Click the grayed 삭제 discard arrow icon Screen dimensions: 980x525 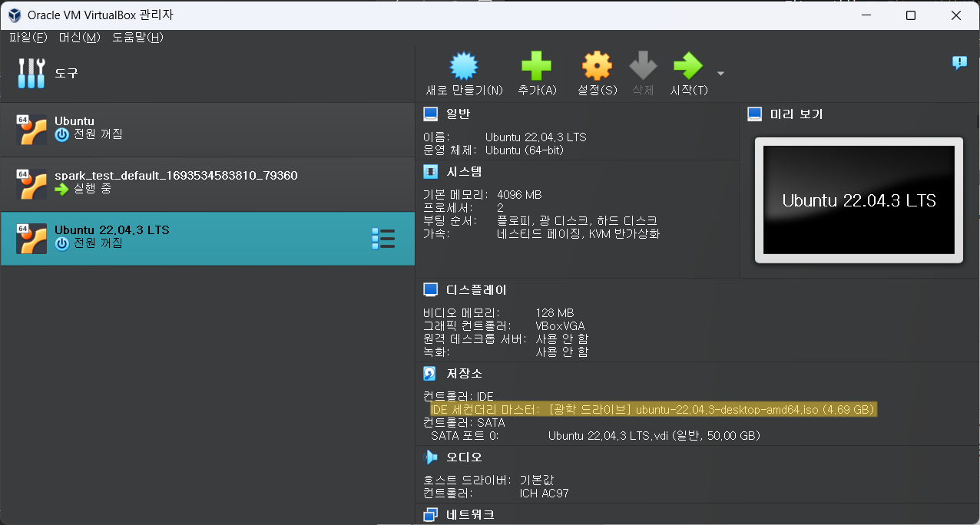tap(643, 66)
